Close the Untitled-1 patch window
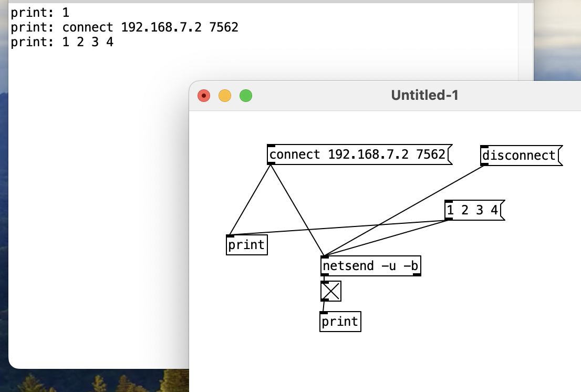This screenshot has width=581, height=392. coord(204,96)
